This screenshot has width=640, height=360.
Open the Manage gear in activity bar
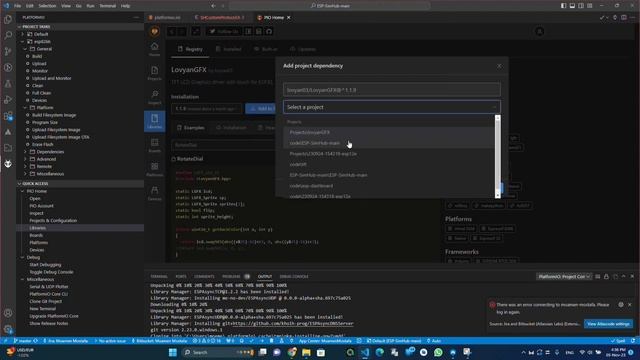coord(8,329)
